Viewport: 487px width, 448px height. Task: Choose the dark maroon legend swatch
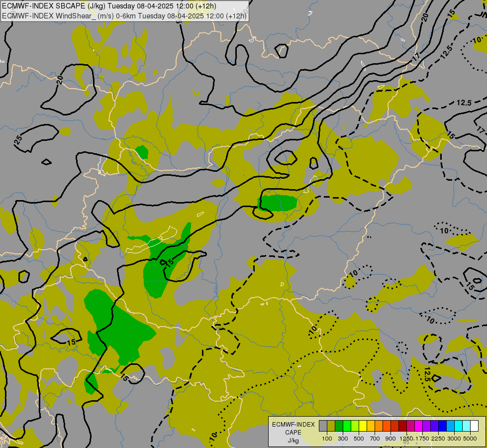403,426
